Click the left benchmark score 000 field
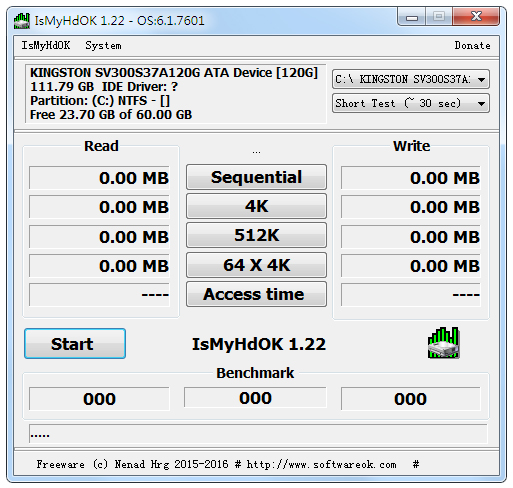 tap(99, 399)
